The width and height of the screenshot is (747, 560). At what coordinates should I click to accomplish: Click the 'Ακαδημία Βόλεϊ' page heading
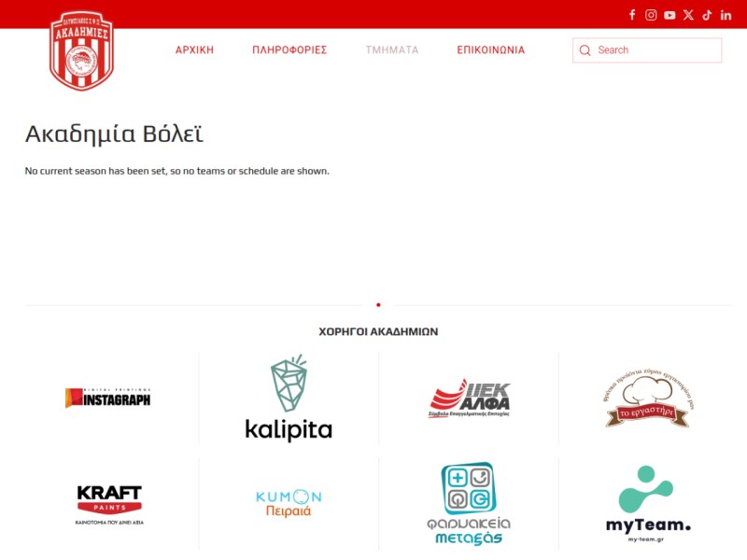(x=114, y=133)
